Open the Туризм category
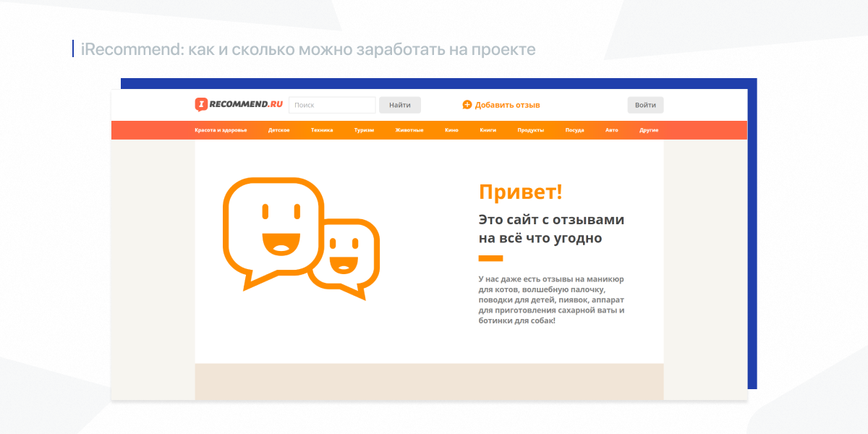The image size is (868, 434). pyautogui.click(x=364, y=130)
